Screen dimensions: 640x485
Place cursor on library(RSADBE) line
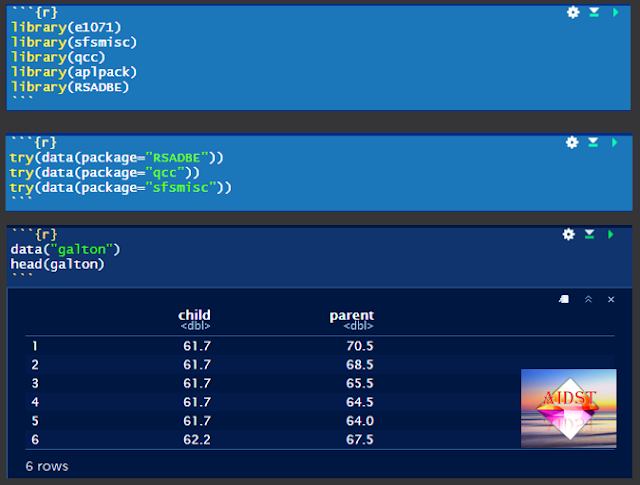point(70,87)
